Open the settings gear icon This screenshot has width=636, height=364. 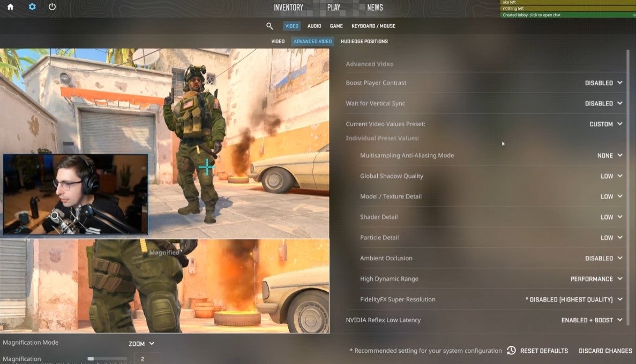click(x=32, y=7)
